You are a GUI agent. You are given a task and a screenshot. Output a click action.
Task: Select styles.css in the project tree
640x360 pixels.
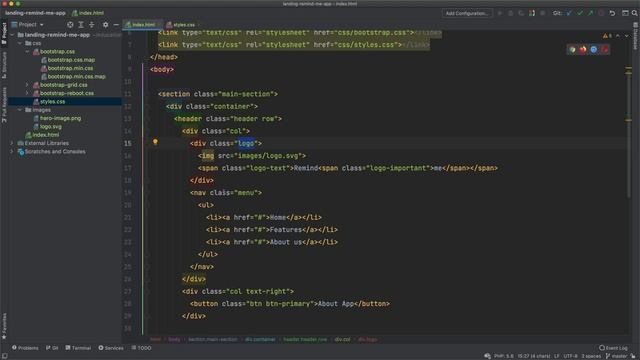[52, 101]
